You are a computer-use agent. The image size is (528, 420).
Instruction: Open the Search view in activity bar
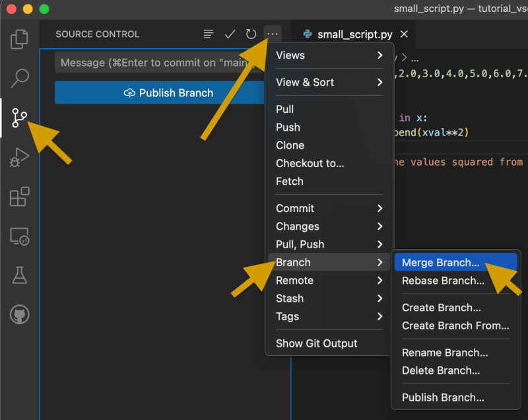pyautogui.click(x=20, y=78)
